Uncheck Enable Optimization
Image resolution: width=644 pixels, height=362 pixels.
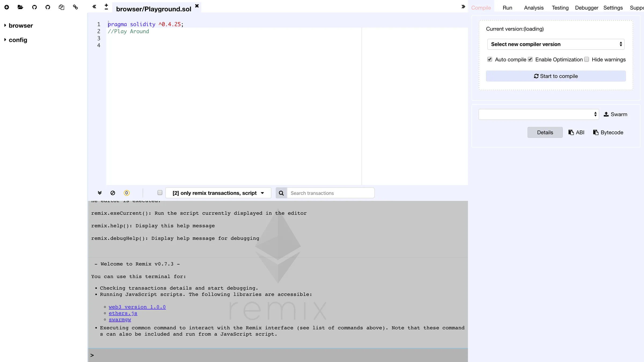point(530,59)
